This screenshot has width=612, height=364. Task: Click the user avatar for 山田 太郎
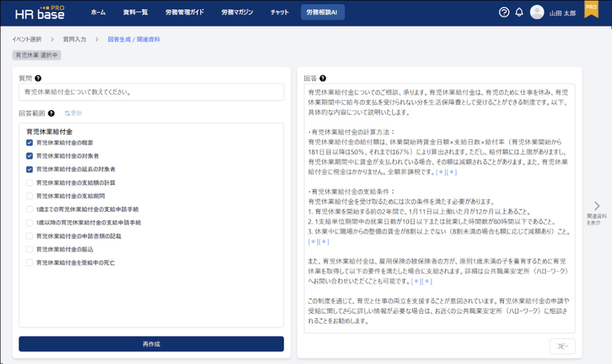click(537, 13)
